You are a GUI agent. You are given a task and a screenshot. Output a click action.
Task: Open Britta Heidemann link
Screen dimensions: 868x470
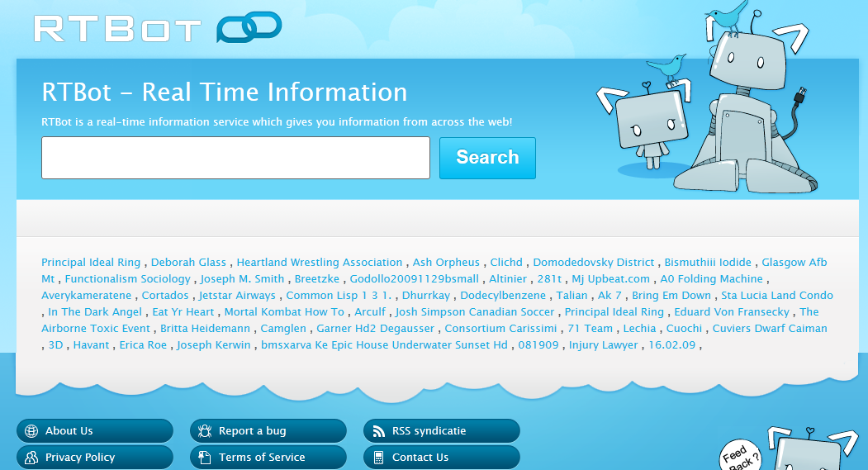click(206, 329)
